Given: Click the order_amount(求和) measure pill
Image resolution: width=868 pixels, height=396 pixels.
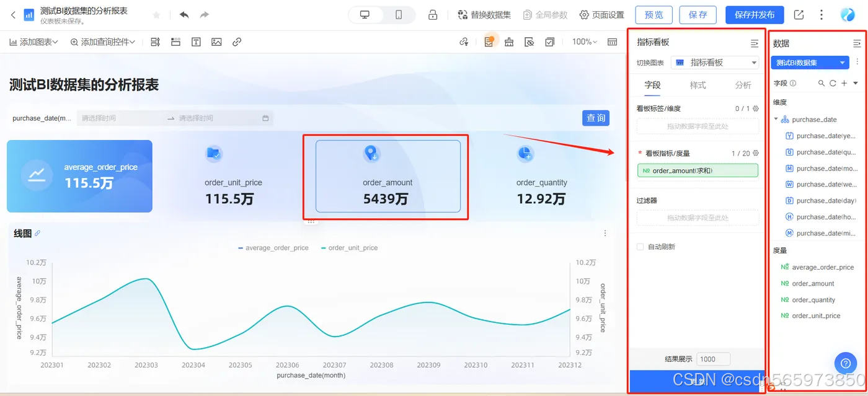Looking at the screenshot, I should [697, 170].
